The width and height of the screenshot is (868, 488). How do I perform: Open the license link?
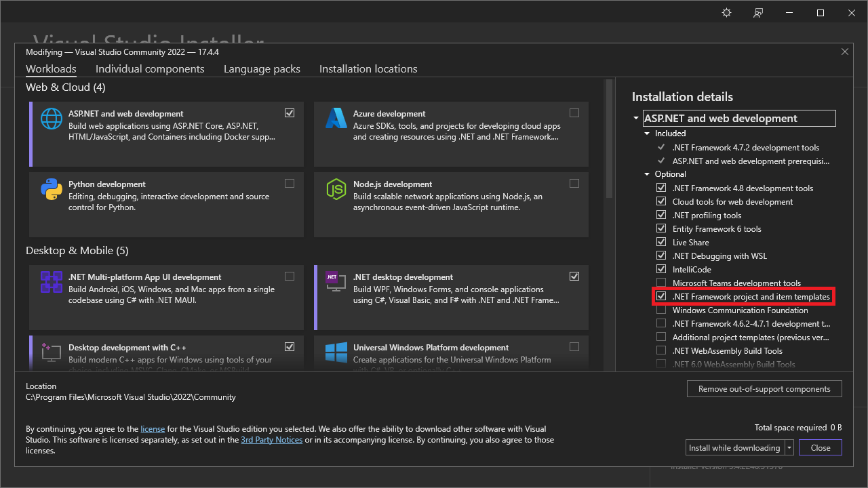153,429
